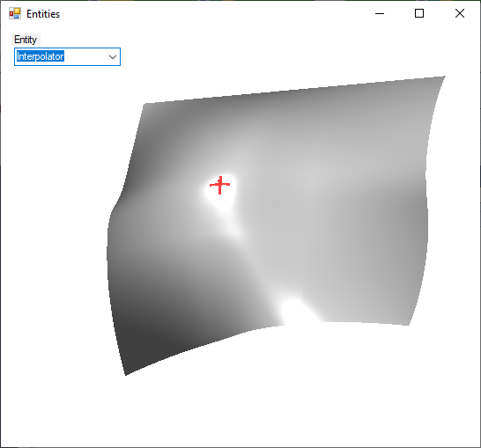
Task: Click empty white area below the surface
Action: 276,399
